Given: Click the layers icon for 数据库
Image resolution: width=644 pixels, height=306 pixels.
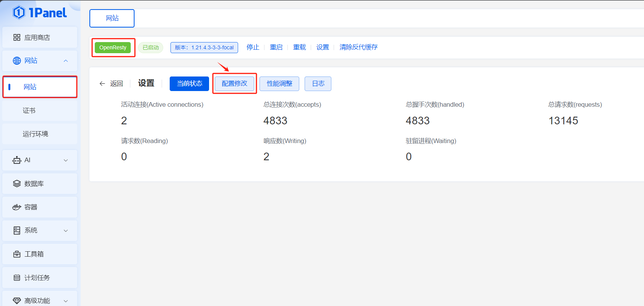Looking at the screenshot, I should pyautogui.click(x=17, y=184).
